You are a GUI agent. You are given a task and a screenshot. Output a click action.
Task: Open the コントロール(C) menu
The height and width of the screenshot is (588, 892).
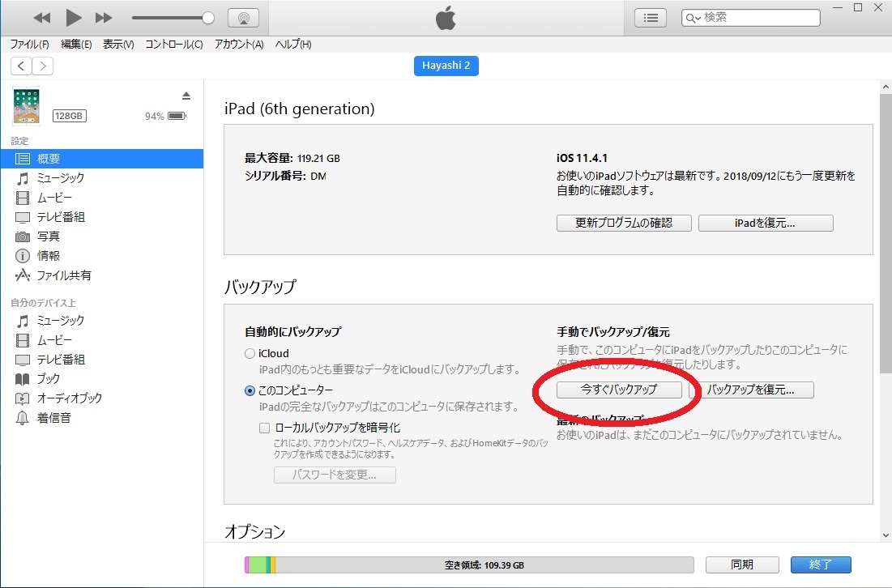click(x=174, y=45)
